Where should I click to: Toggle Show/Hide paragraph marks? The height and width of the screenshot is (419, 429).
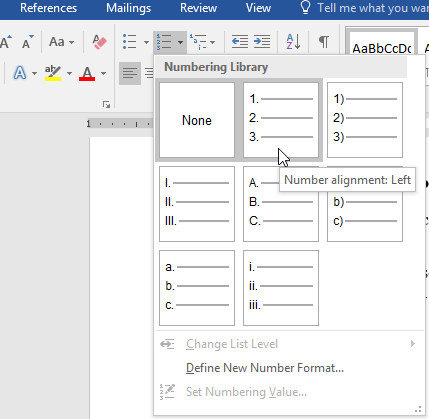(x=324, y=42)
